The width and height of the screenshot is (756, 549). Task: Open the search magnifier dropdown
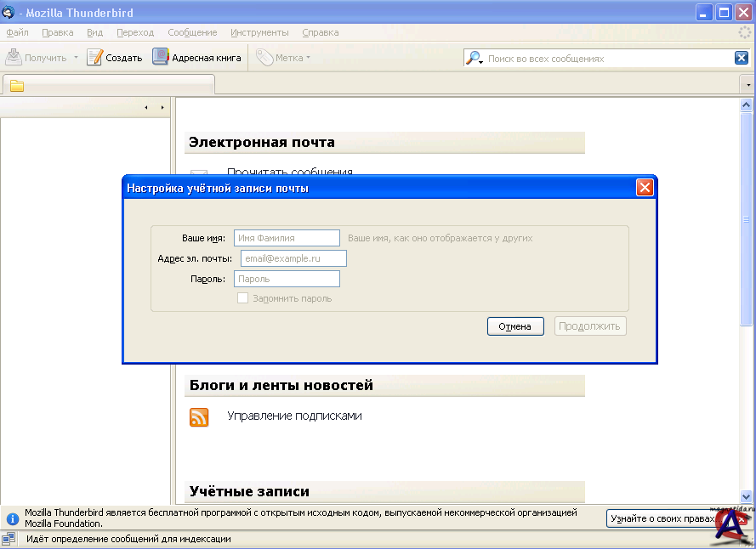[x=475, y=59]
